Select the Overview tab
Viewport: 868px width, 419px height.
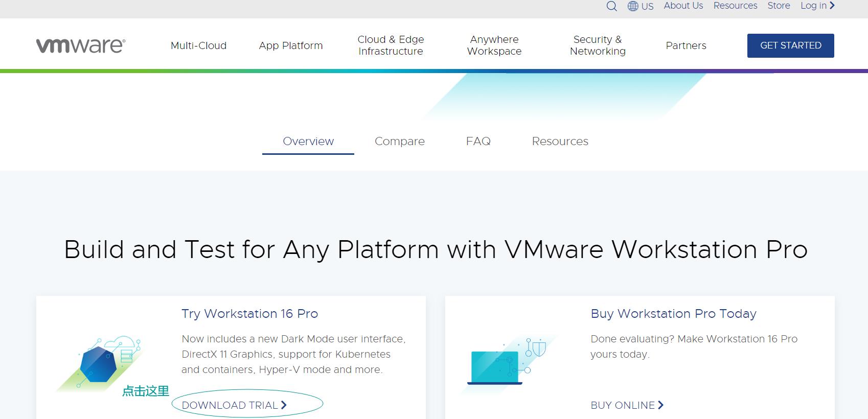tap(308, 142)
